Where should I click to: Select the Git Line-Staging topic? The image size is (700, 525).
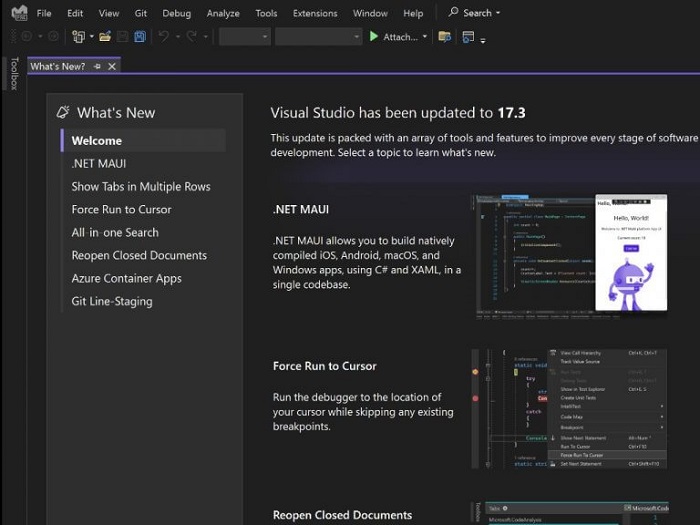pyautogui.click(x=111, y=301)
